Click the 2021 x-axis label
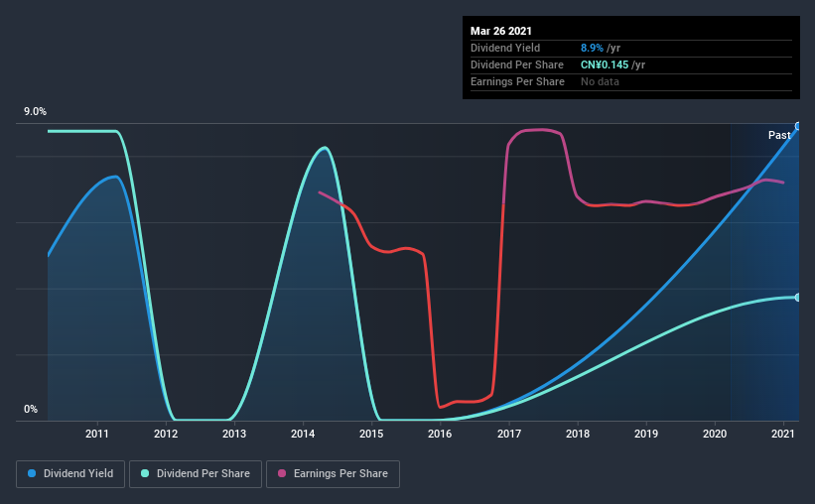The height and width of the screenshot is (504, 815). point(783,434)
